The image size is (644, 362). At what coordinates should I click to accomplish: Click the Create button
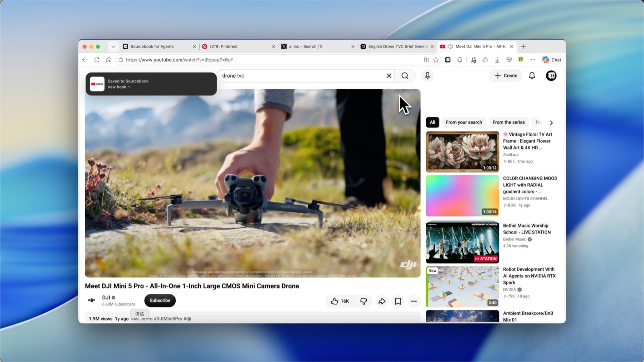[x=506, y=76]
